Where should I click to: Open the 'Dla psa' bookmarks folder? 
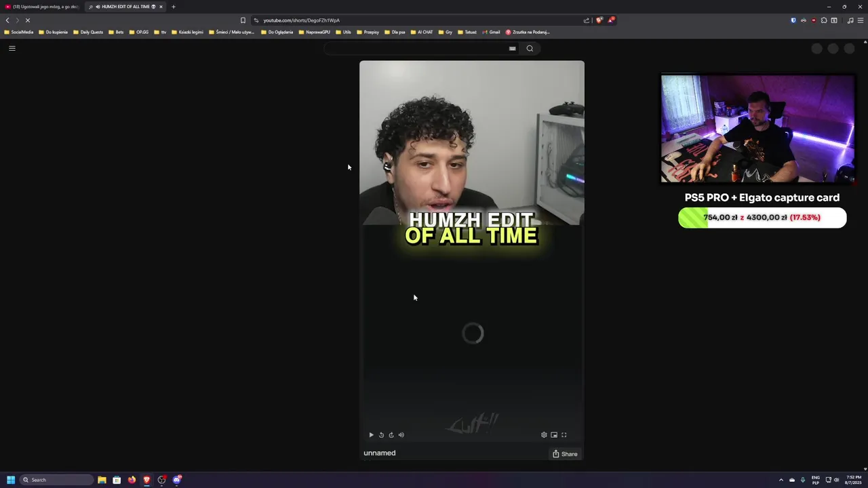click(x=395, y=32)
